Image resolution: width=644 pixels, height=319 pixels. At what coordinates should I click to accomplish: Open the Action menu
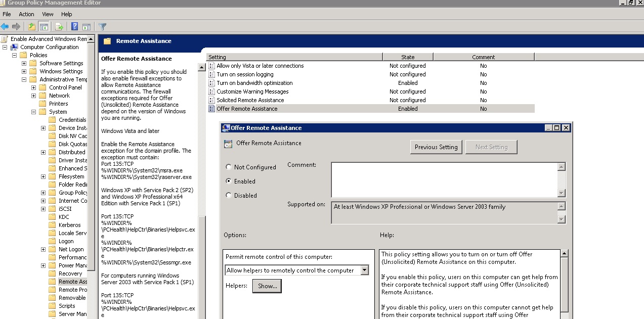pos(26,14)
